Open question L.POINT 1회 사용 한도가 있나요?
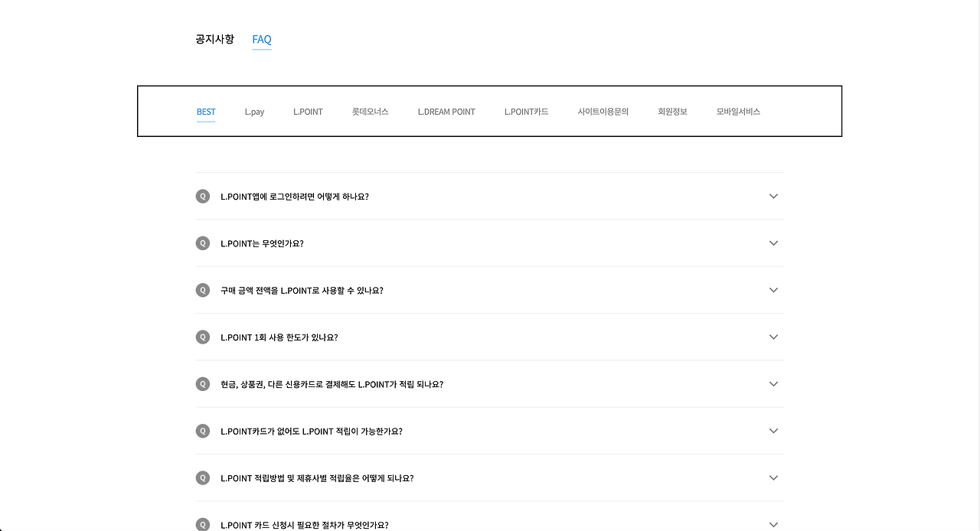 pyautogui.click(x=279, y=337)
